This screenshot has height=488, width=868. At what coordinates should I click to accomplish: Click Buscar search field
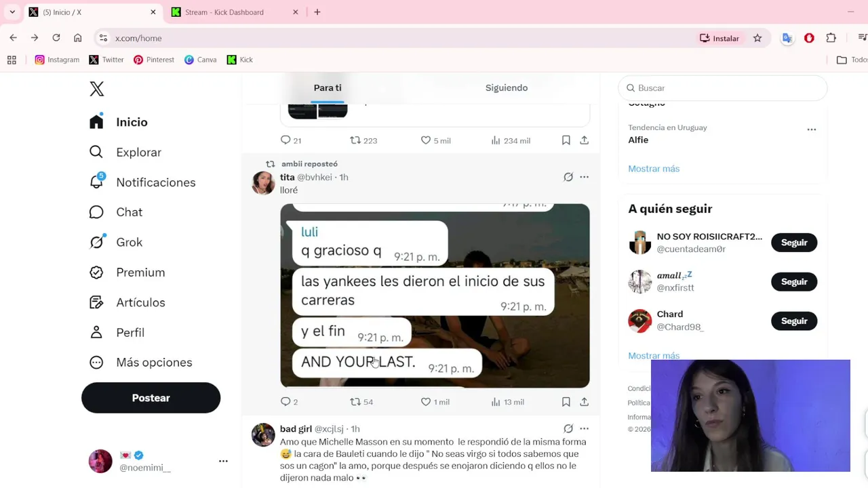click(x=723, y=88)
